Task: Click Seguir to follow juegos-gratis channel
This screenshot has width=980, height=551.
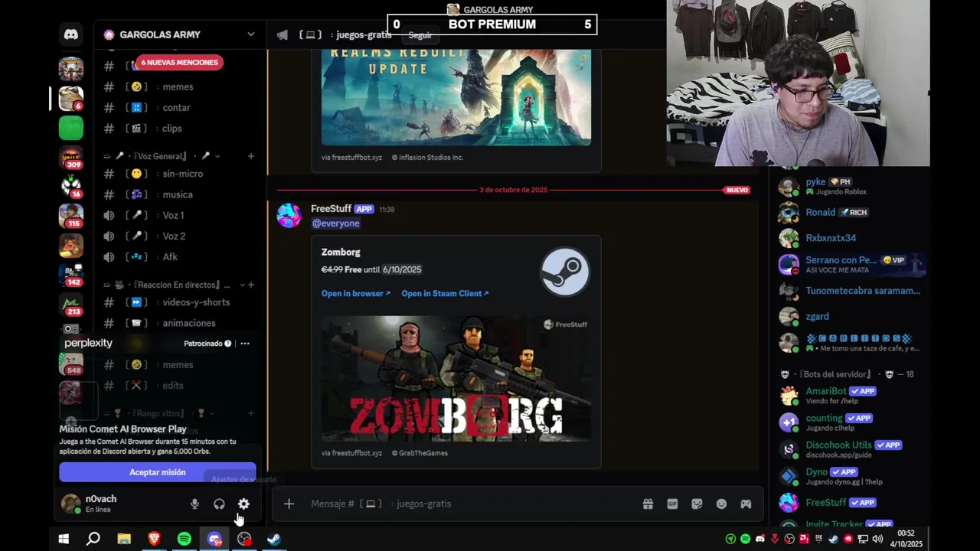Action: (420, 35)
